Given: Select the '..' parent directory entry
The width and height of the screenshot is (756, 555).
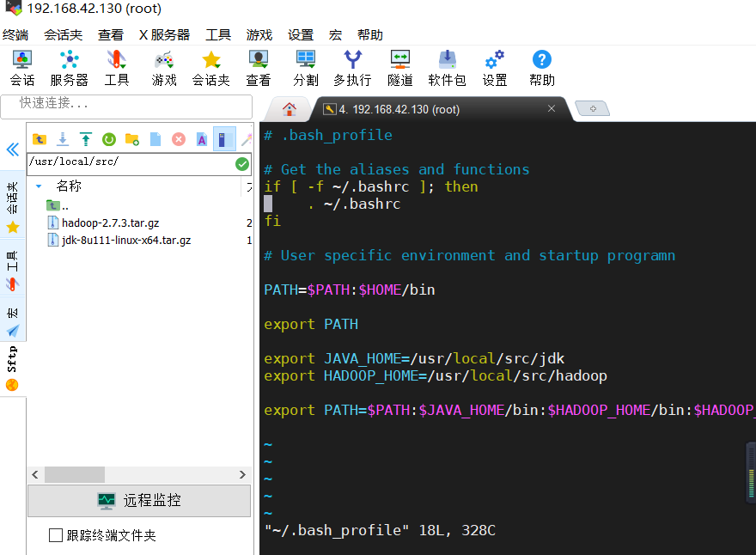Looking at the screenshot, I should [58, 206].
